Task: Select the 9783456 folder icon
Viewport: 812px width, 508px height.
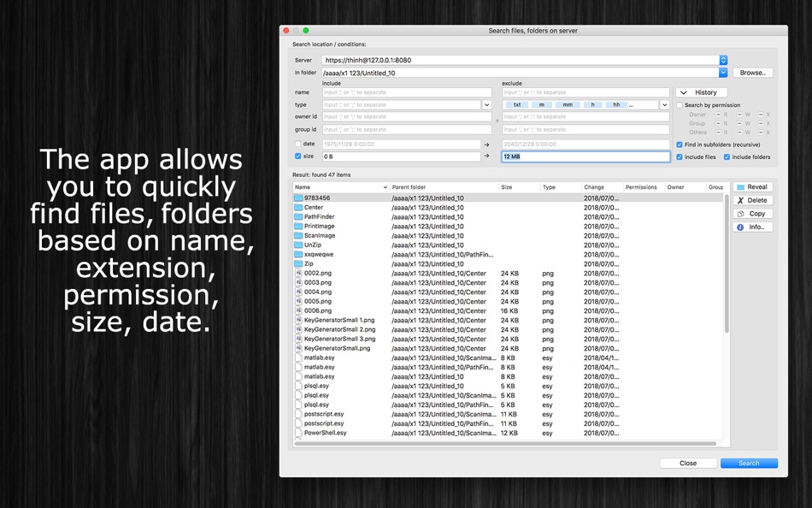Action: click(x=298, y=198)
